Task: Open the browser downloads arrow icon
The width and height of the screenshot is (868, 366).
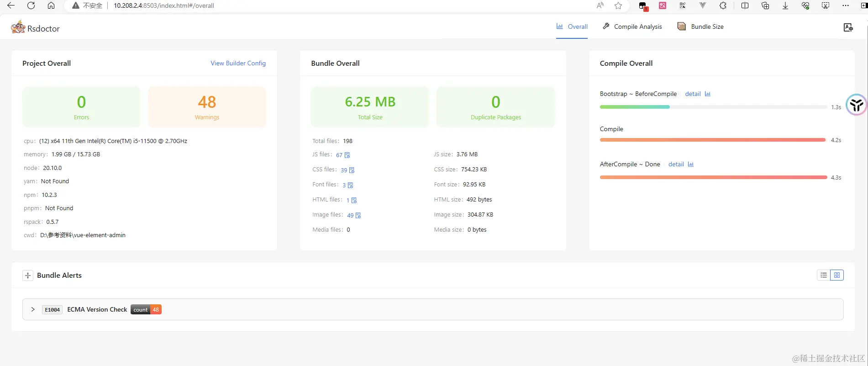Action: pos(785,5)
